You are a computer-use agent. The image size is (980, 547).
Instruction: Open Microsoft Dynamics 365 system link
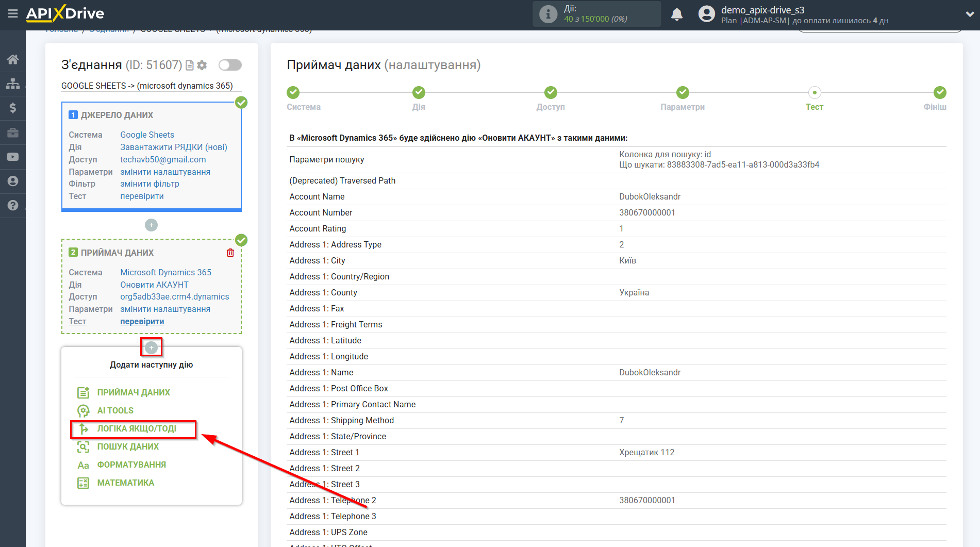click(x=165, y=272)
